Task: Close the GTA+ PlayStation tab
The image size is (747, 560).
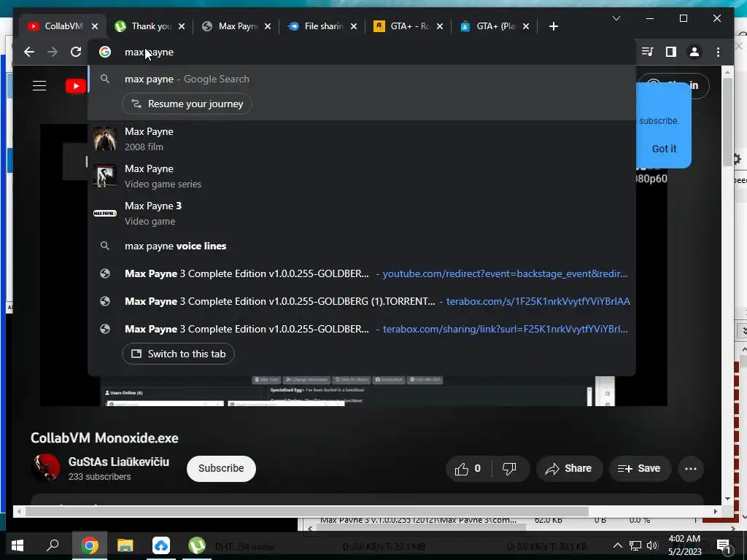Action: (526, 26)
